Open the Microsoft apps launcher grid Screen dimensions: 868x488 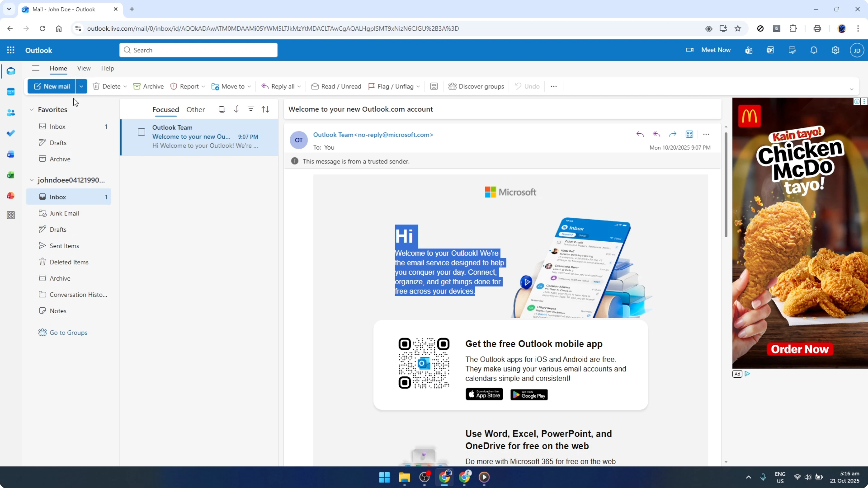click(x=11, y=50)
